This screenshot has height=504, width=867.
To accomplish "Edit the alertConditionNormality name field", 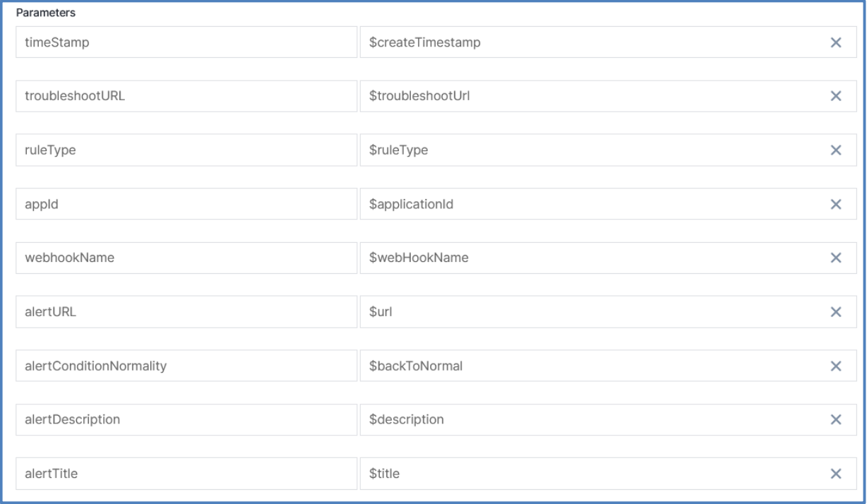I will pos(186,366).
